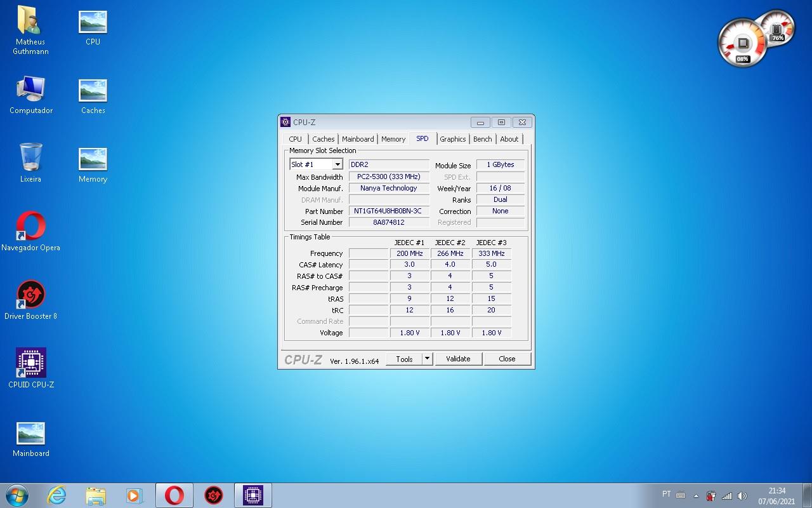Image resolution: width=812 pixels, height=508 pixels.
Task: Click the Close button in CPU-Z
Action: [x=507, y=359]
